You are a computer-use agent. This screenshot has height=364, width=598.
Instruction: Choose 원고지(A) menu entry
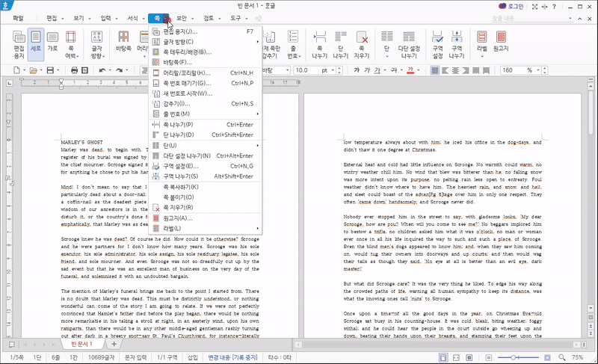pos(205,218)
